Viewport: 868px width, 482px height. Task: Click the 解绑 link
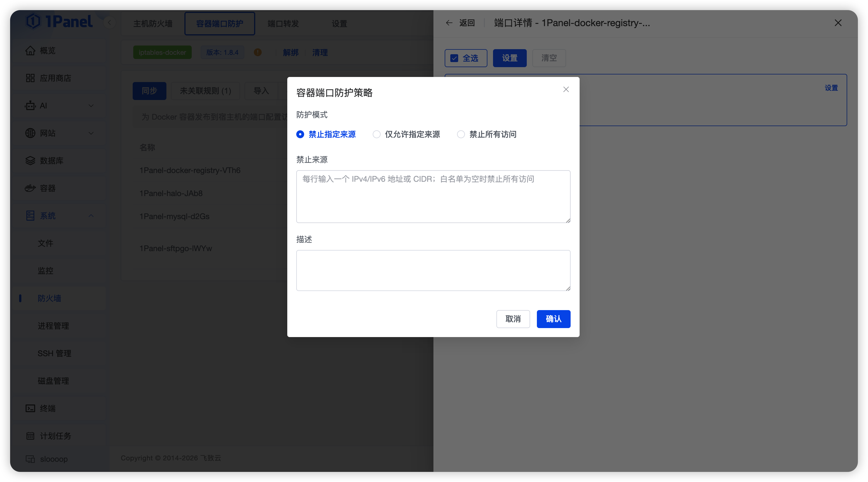coord(291,53)
